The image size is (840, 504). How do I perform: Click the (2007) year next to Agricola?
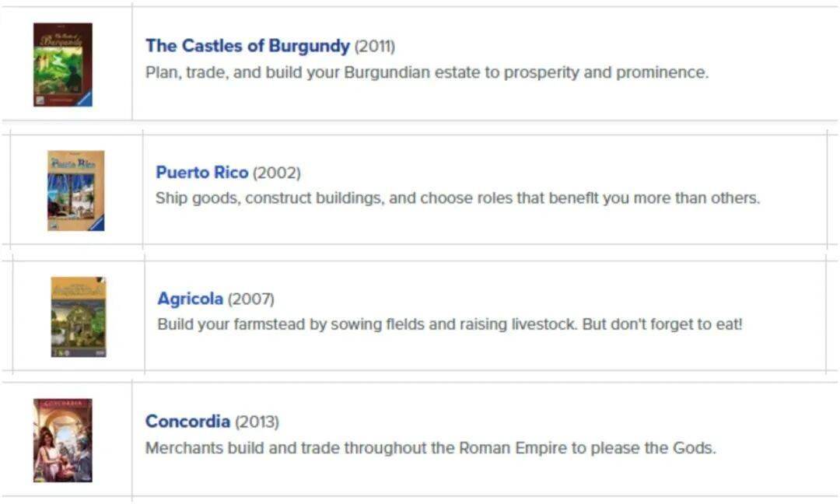(250, 299)
